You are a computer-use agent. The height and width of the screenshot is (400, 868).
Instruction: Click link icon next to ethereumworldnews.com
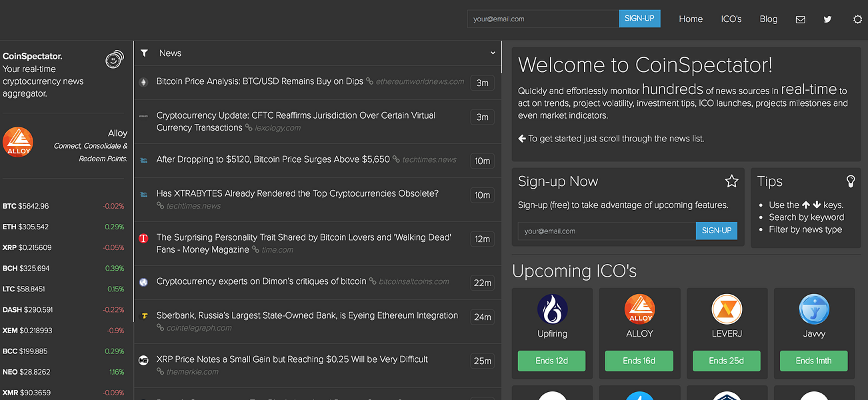click(369, 82)
